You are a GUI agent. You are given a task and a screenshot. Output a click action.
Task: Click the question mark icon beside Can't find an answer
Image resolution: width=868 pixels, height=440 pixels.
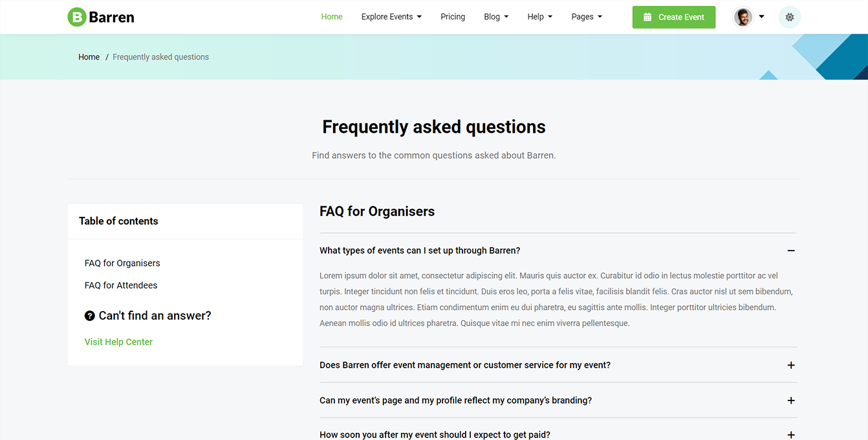(90, 316)
